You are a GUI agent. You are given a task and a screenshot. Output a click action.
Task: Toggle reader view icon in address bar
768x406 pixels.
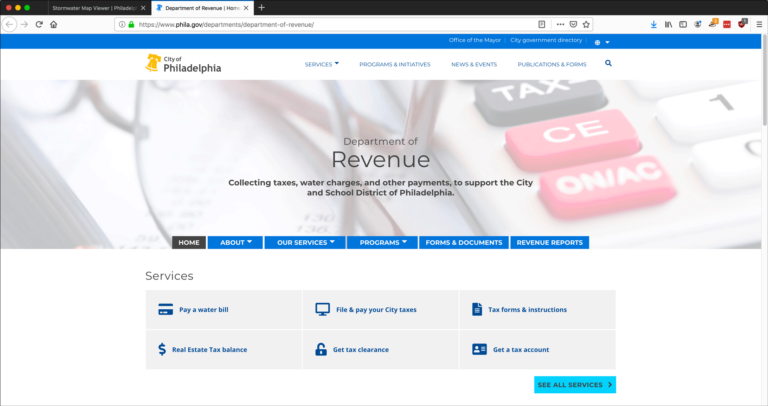[x=542, y=24]
